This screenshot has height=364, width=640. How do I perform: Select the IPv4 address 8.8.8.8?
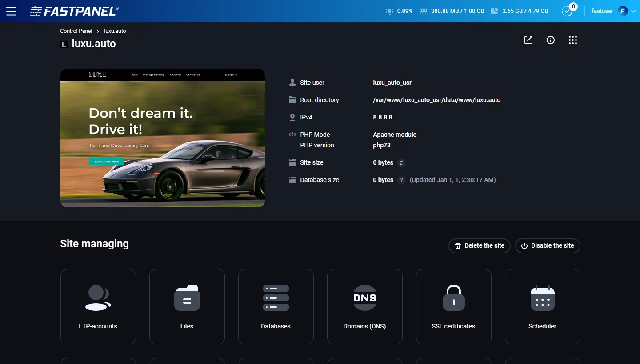point(383,117)
